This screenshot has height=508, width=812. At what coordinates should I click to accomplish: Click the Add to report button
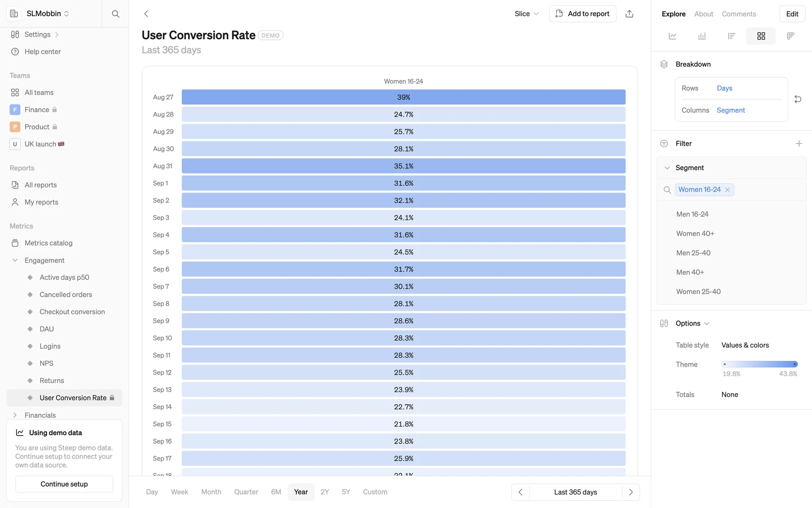[582, 14]
